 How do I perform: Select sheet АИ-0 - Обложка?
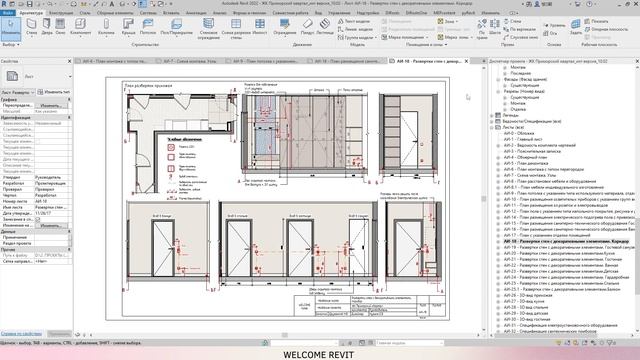point(519,133)
